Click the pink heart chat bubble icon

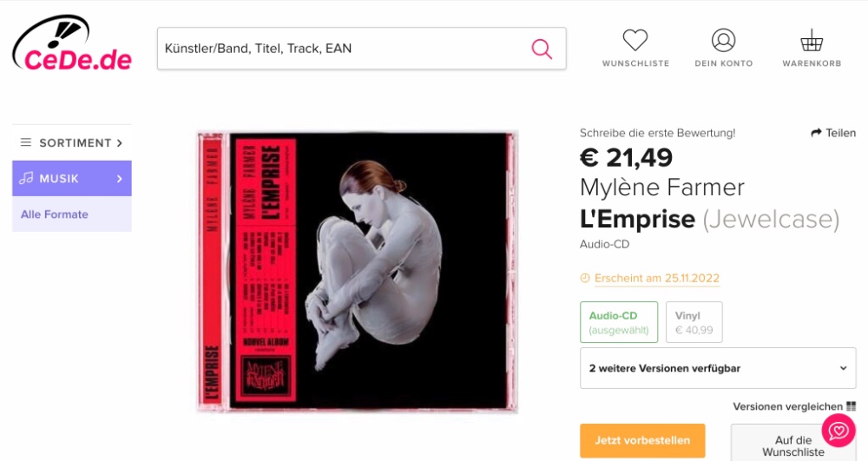[x=838, y=430]
